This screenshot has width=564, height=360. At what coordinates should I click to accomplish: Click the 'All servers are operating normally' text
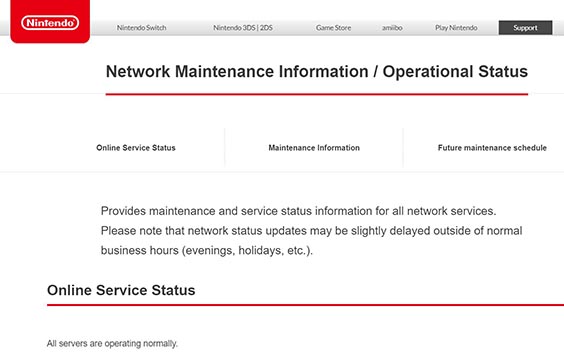pos(112,343)
